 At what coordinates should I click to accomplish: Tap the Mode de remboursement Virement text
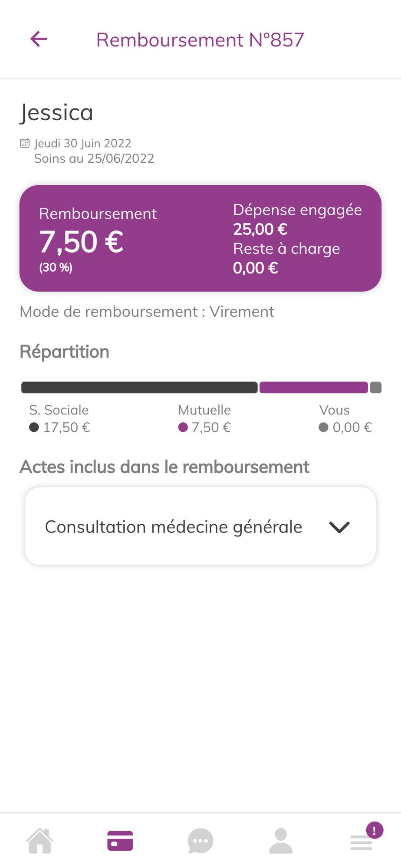147,312
